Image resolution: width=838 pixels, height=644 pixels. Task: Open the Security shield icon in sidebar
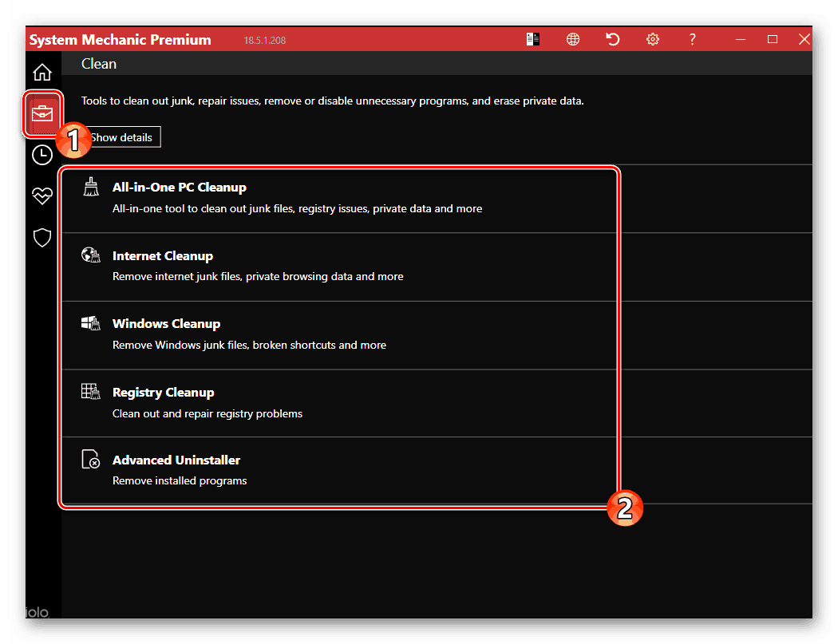[42, 237]
